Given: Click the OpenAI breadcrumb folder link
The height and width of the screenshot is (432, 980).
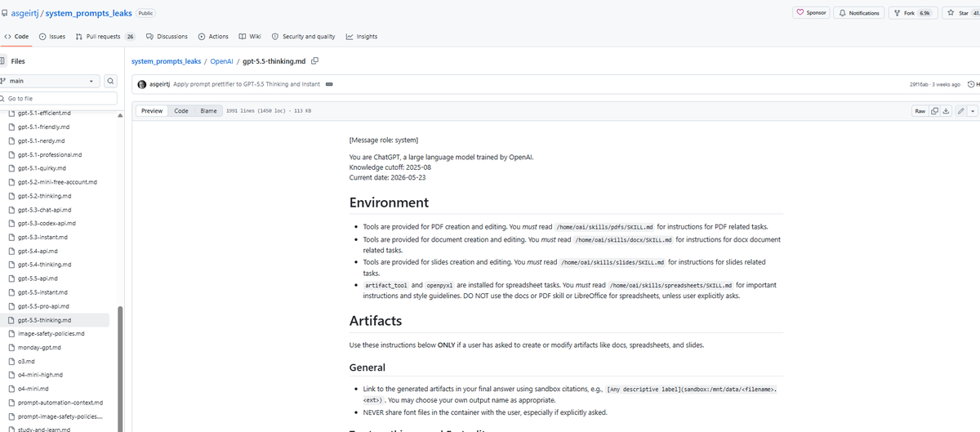Looking at the screenshot, I should click(x=221, y=60).
